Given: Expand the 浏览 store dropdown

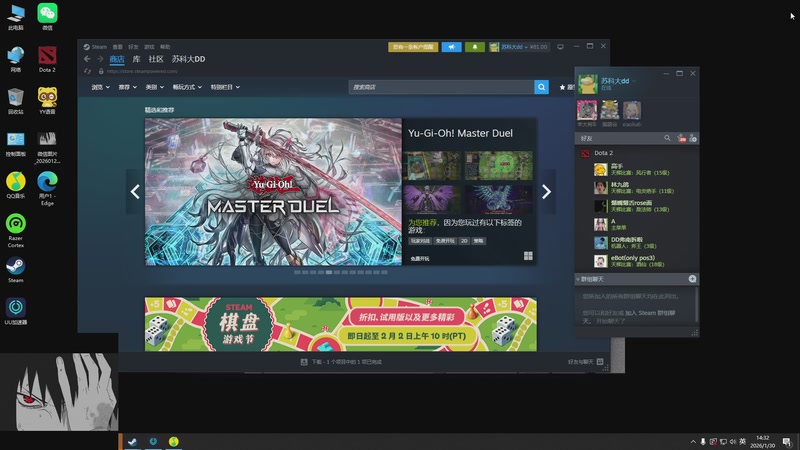Looking at the screenshot, I should point(101,87).
